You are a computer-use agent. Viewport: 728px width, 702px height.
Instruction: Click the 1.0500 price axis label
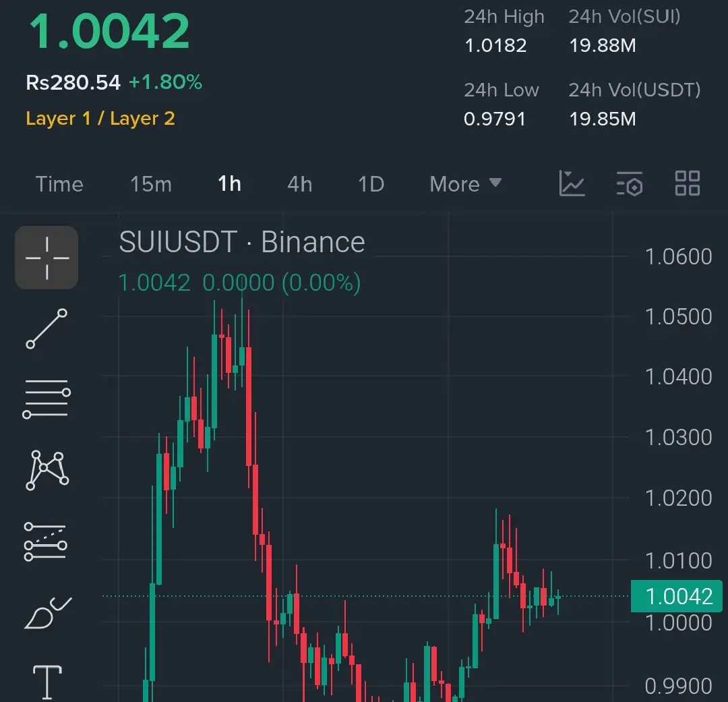(678, 317)
